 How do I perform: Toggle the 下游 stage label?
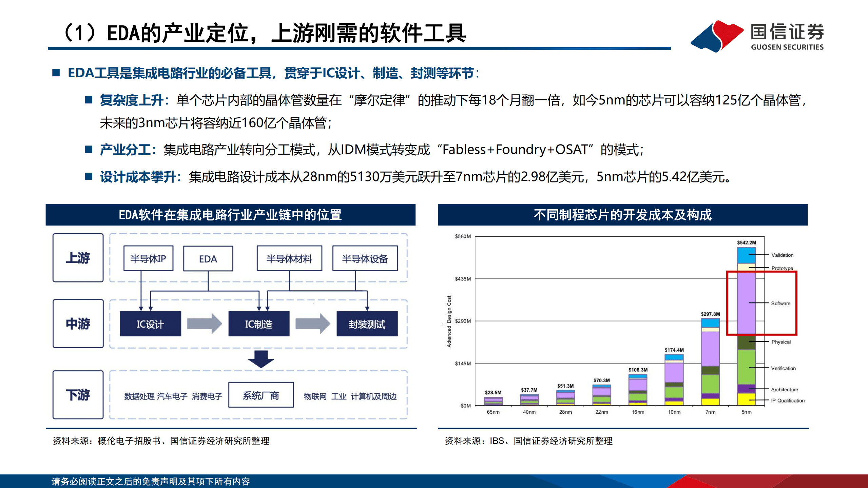(78, 395)
